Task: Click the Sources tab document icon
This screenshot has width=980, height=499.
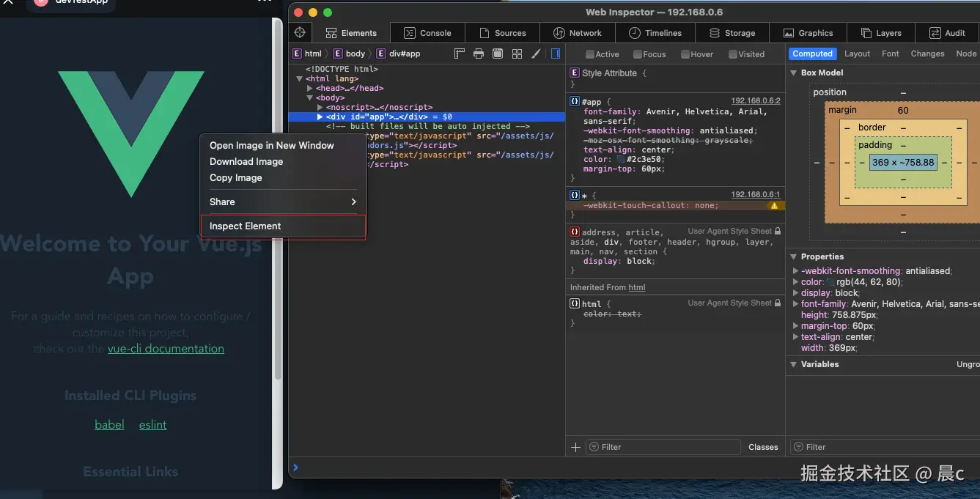Action: [x=484, y=33]
